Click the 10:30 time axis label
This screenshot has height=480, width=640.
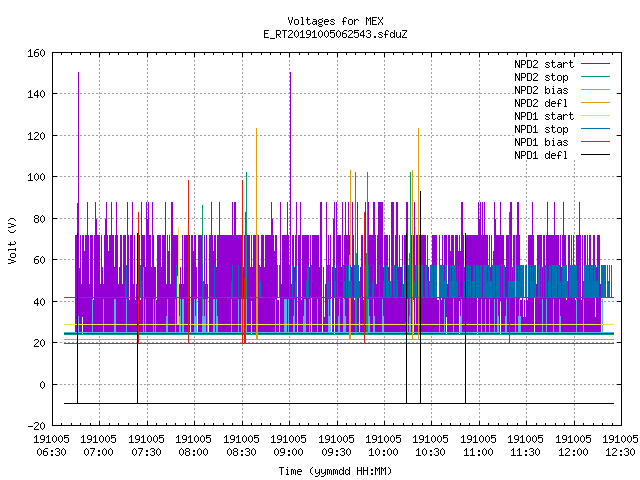click(431, 452)
